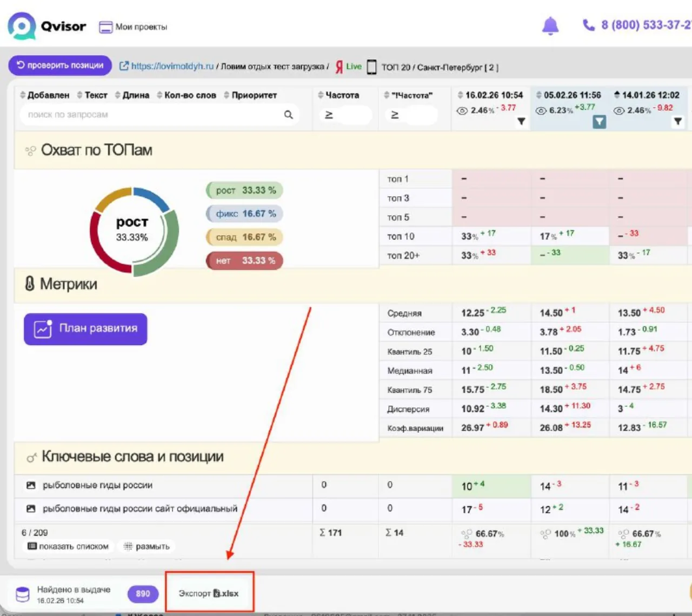Screen dimensions: 692x616
Task: Sort the table by Добавлен
Action: [44, 95]
